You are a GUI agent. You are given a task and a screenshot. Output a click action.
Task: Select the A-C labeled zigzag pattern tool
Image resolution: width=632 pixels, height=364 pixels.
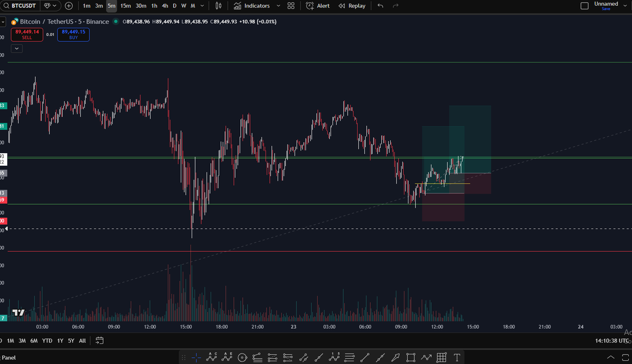pos(212,357)
